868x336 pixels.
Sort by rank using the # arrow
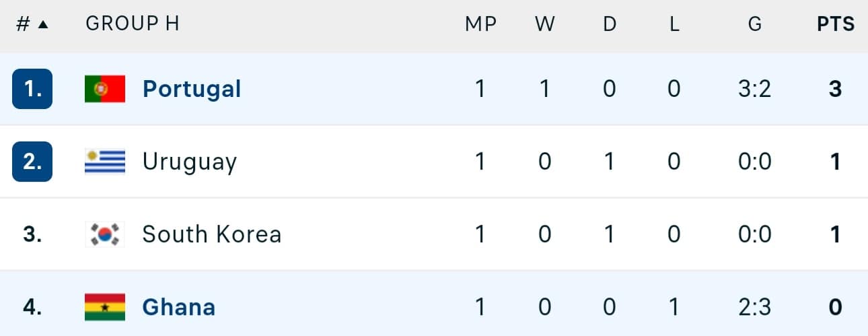click(32, 25)
